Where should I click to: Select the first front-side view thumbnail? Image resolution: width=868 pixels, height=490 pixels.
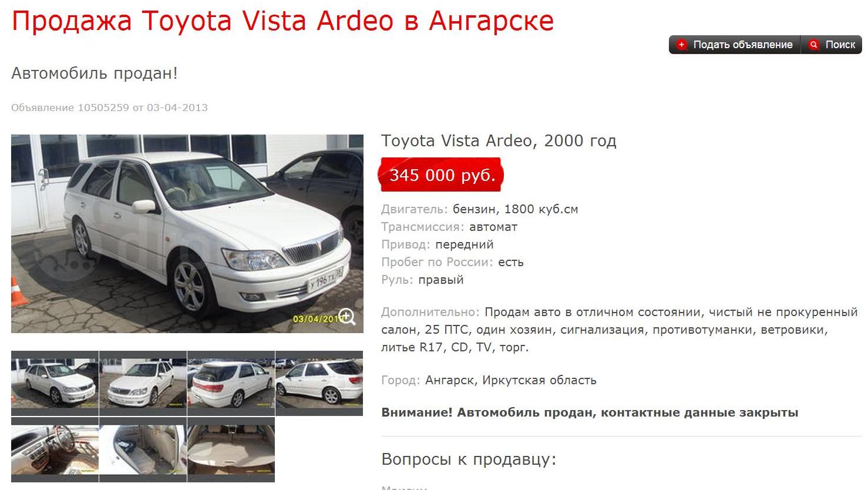(55, 383)
